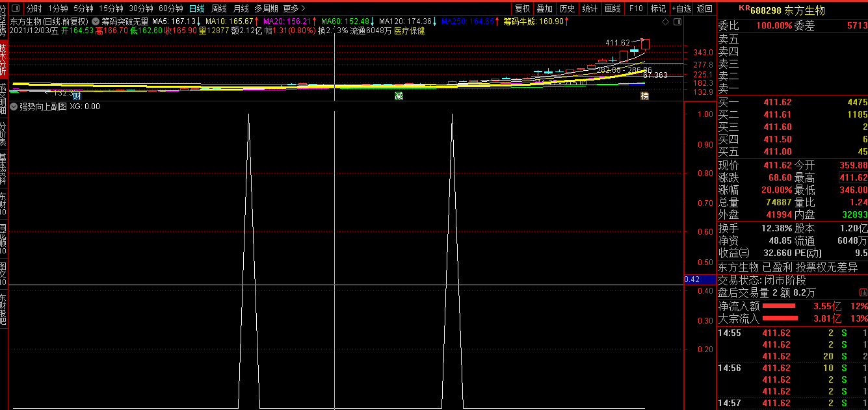
Task: Select the 日线 daily chart tab
Action: (196, 8)
